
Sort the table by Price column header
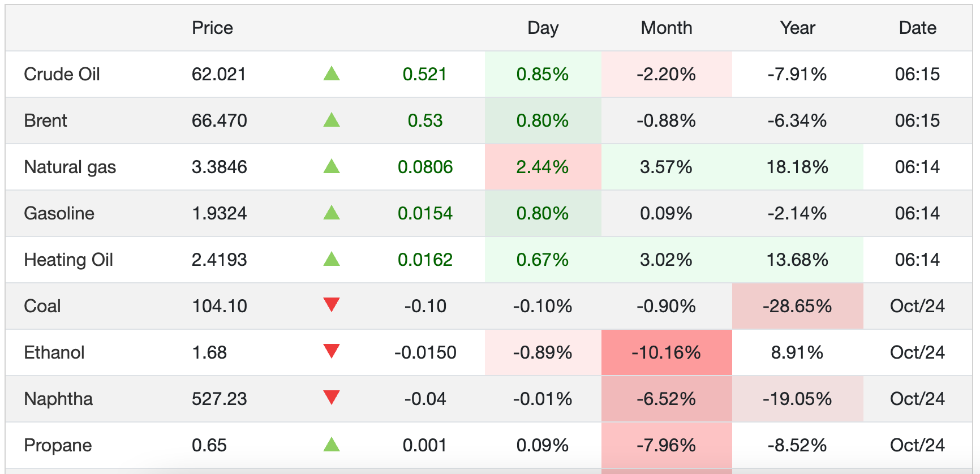212,28
